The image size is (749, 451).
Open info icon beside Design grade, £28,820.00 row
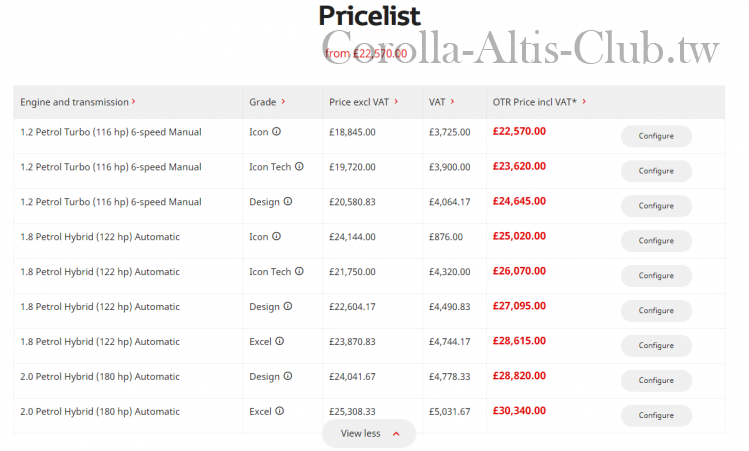288,376
